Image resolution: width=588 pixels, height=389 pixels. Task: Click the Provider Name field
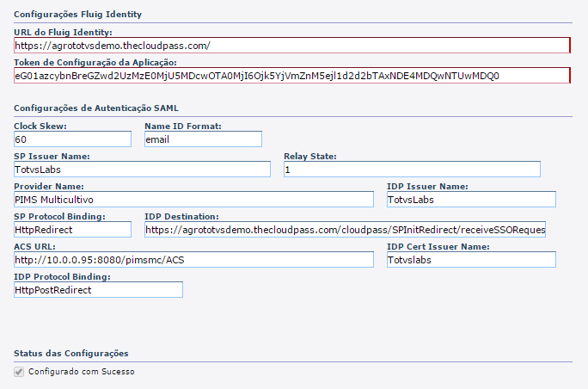(194, 200)
